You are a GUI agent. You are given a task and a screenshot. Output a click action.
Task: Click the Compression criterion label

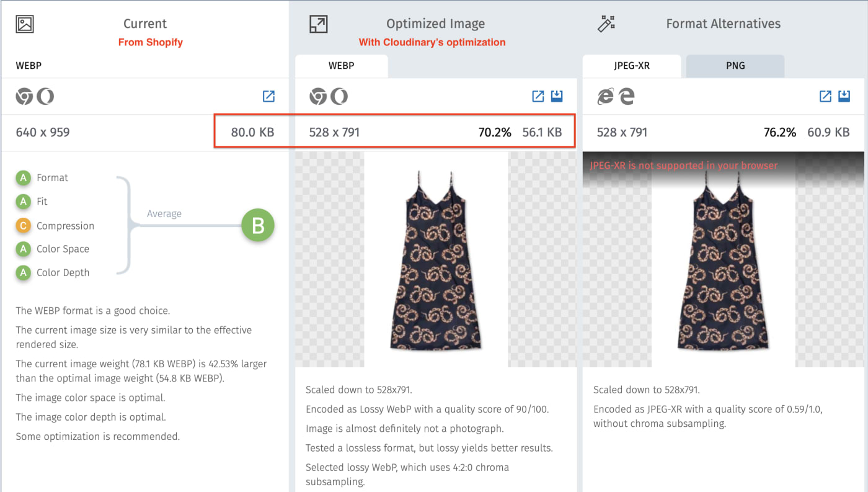66,226
